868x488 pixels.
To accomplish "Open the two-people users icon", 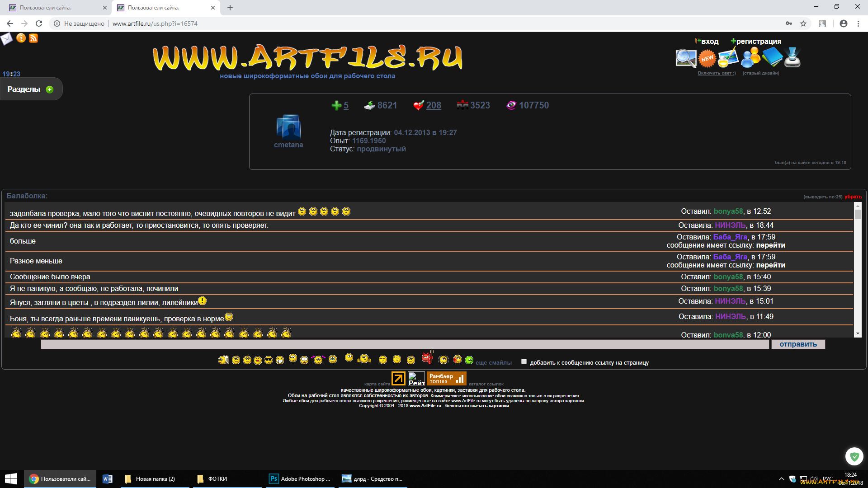I will [x=751, y=57].
